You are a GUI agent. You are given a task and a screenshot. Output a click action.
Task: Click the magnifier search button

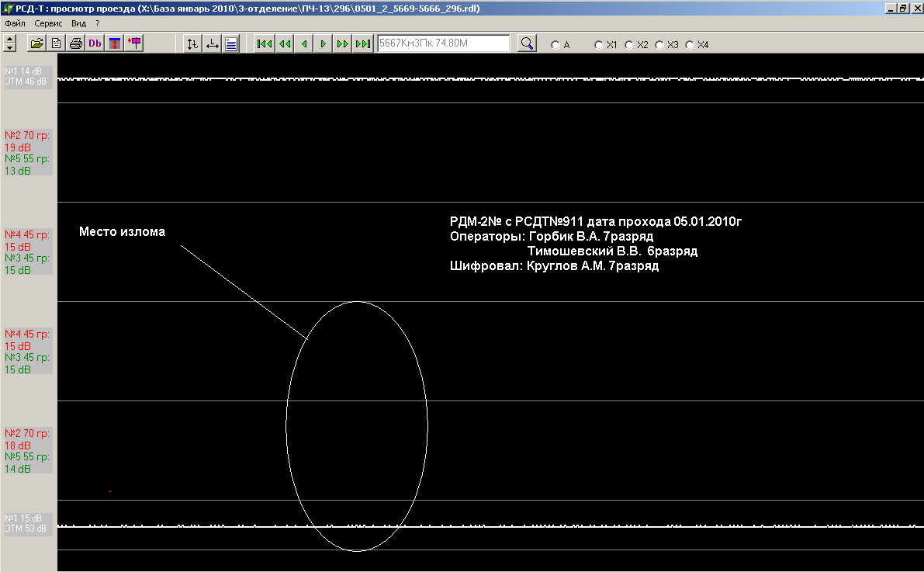pos(527,43)
